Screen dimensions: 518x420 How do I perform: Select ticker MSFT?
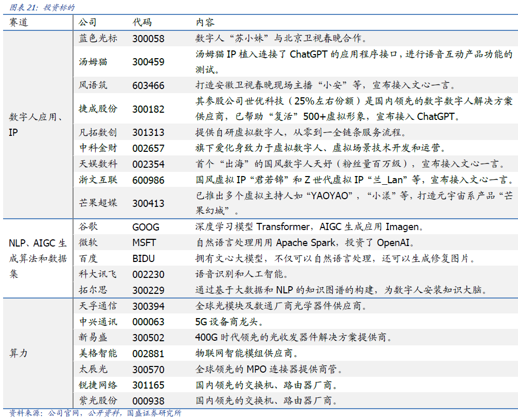144,243
